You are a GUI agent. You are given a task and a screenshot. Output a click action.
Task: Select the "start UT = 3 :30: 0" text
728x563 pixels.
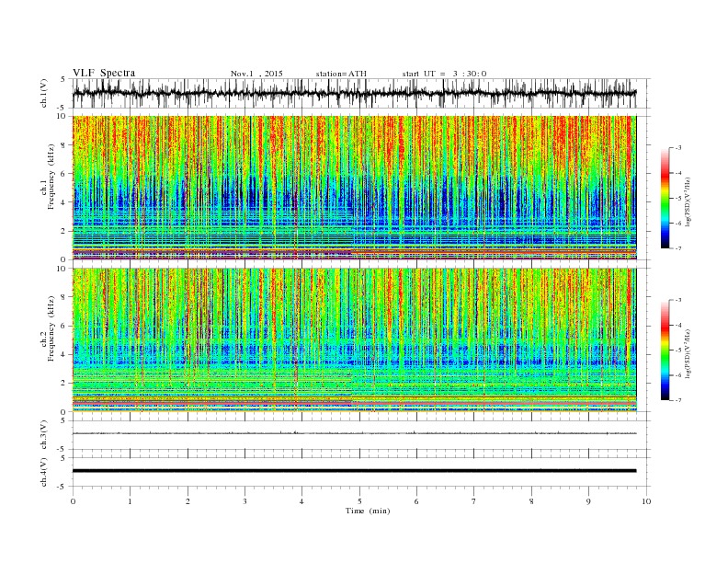tap(444, 74)
